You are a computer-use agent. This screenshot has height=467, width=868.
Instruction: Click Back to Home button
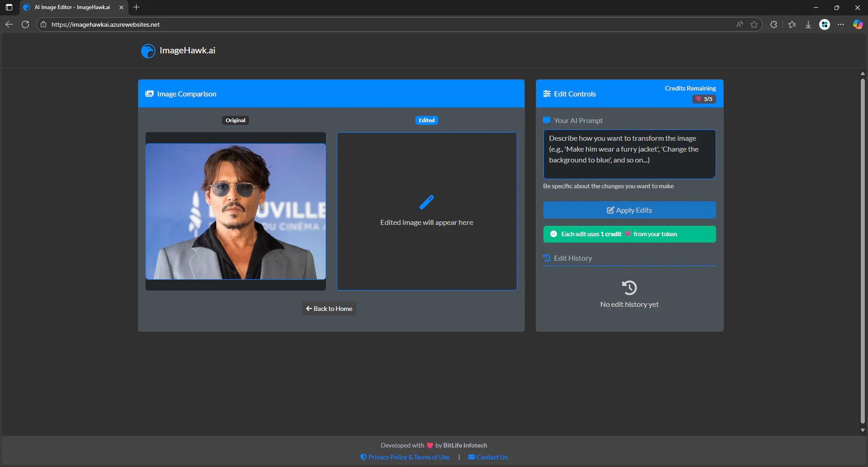point(329,309)
